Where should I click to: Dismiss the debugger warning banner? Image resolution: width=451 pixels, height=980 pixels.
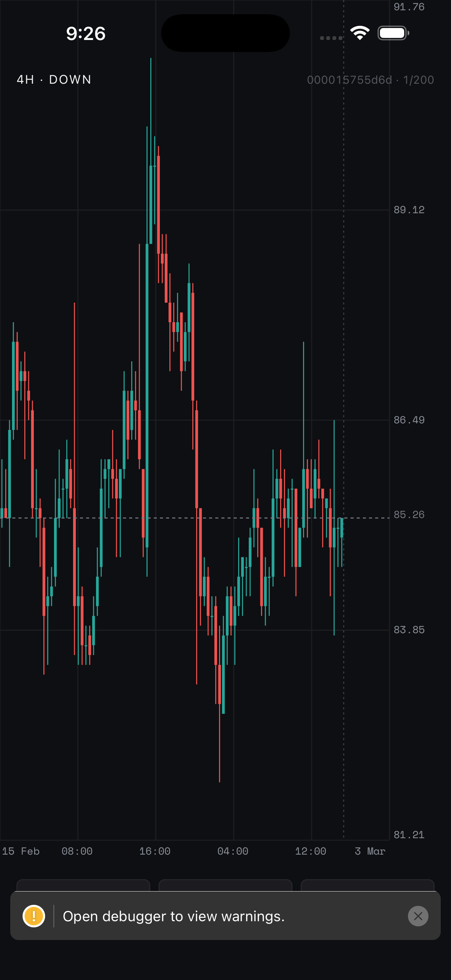click(x=418, y=916)
